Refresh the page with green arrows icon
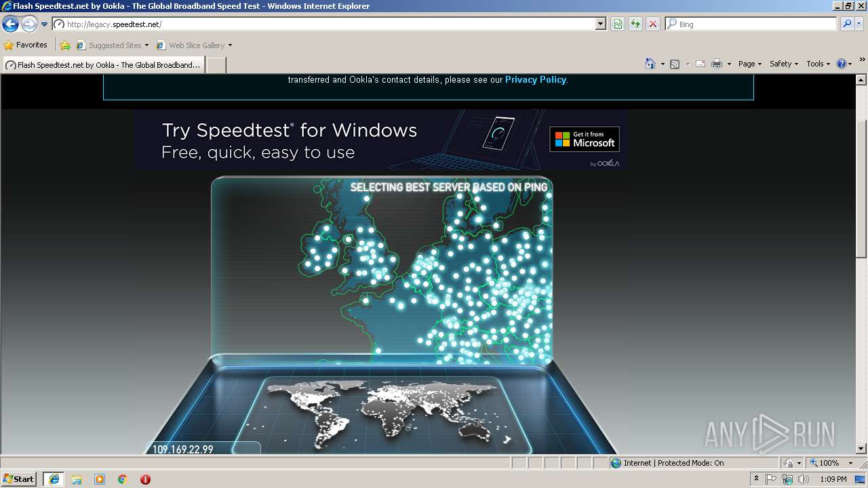This screenshot has width=868, height=488. [x=635, y=24]
